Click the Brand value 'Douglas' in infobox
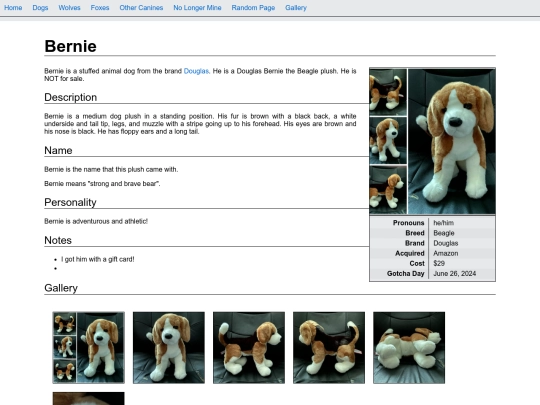Viewport: 540px width, 405px height. point(446,243)
